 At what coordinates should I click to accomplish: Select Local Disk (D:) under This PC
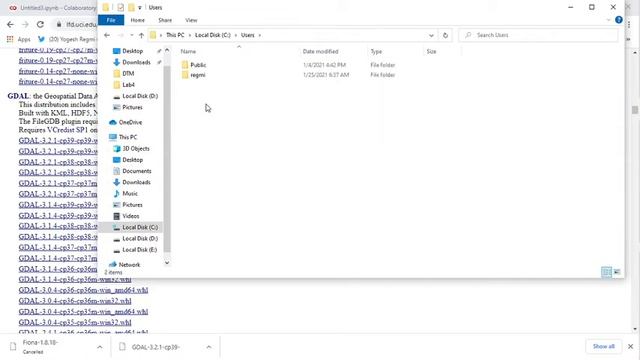(140, 239)
